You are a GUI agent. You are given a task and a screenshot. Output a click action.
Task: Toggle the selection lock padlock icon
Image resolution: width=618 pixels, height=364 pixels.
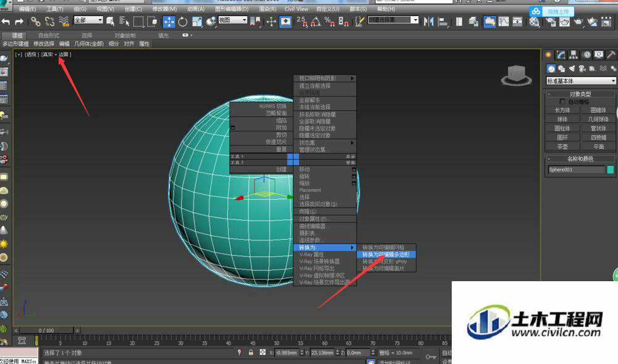point(251,352)
